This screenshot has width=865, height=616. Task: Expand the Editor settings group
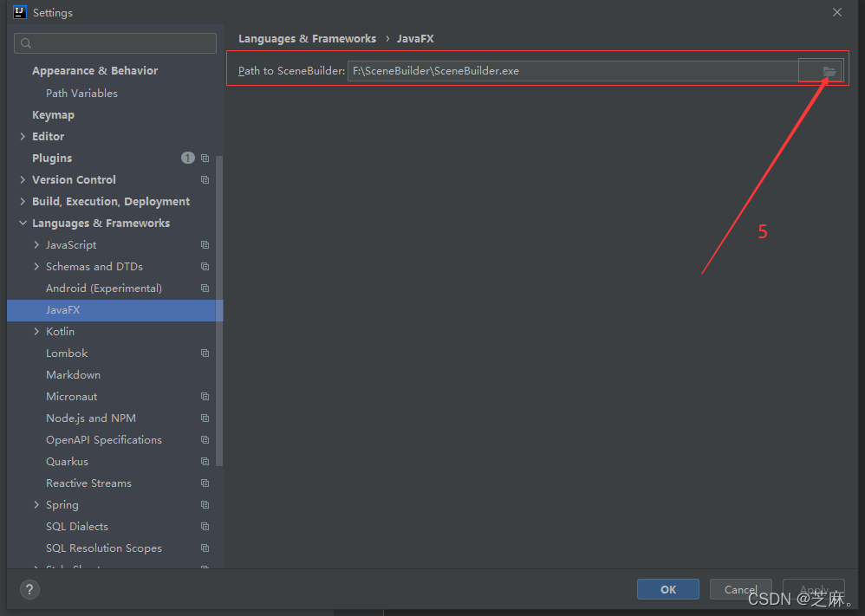[x=23, y=136]
